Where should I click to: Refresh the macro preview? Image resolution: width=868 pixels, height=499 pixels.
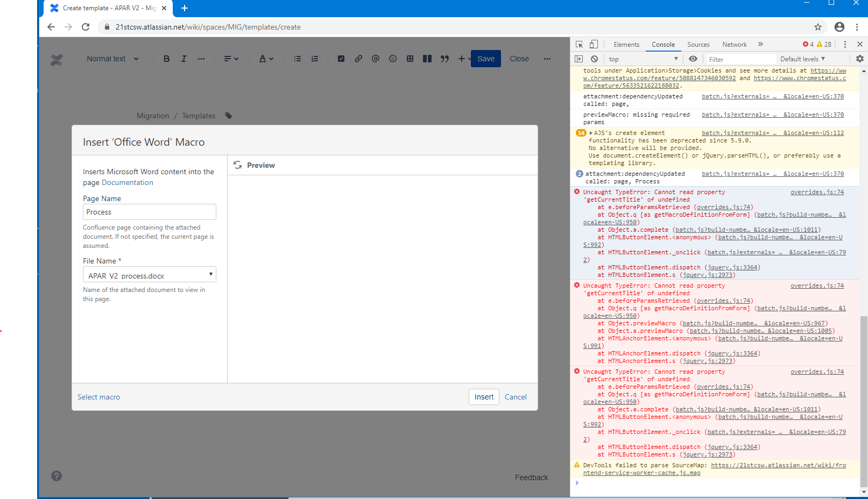[238, 165]
